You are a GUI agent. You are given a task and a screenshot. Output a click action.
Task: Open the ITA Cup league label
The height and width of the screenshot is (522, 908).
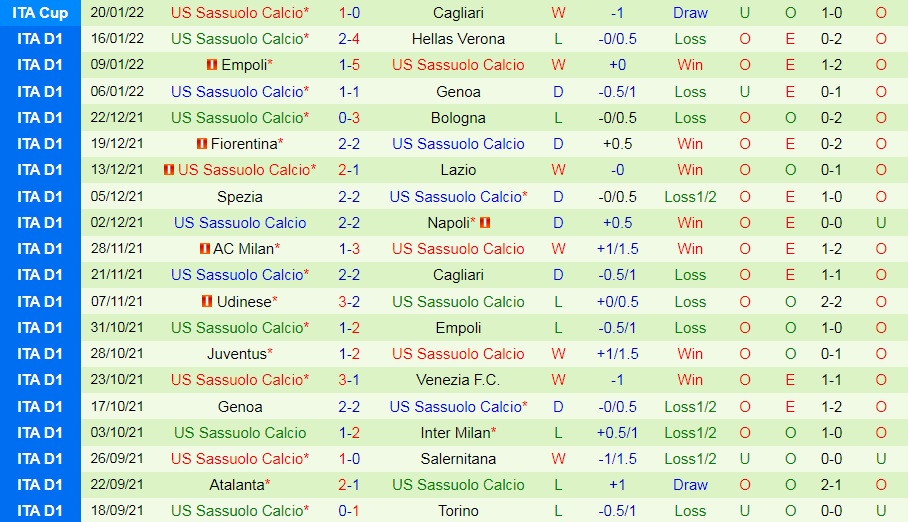[40, 13]
